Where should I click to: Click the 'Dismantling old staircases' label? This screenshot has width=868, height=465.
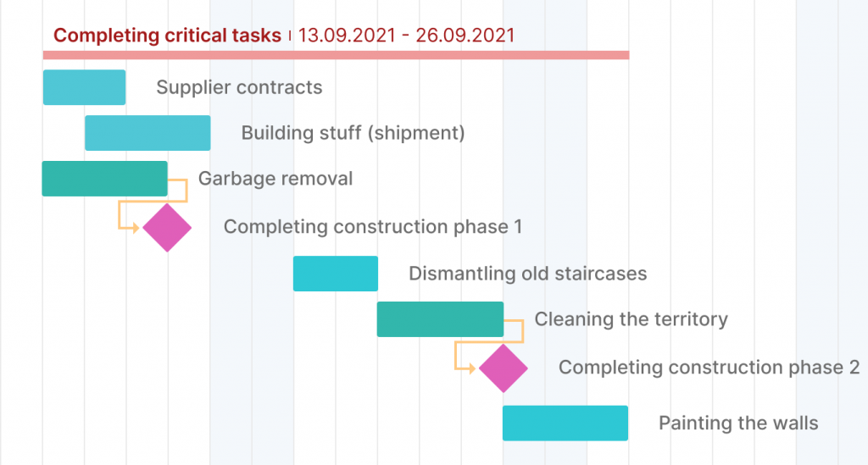(x=527, y=274)
